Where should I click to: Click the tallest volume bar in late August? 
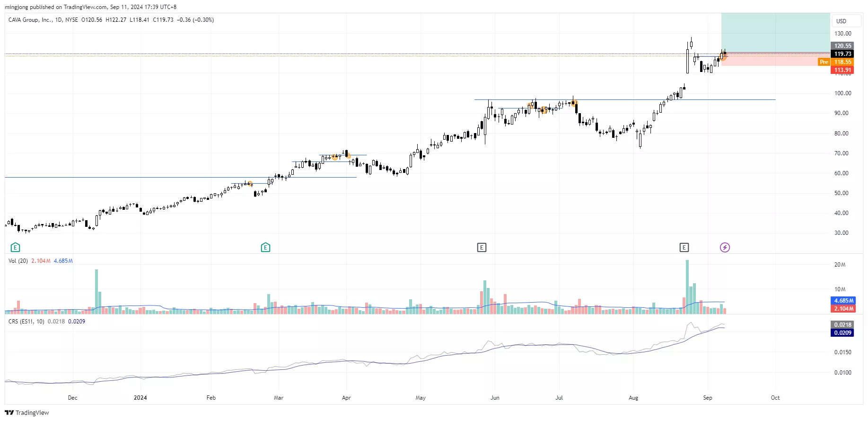click(x=687, y=287)
